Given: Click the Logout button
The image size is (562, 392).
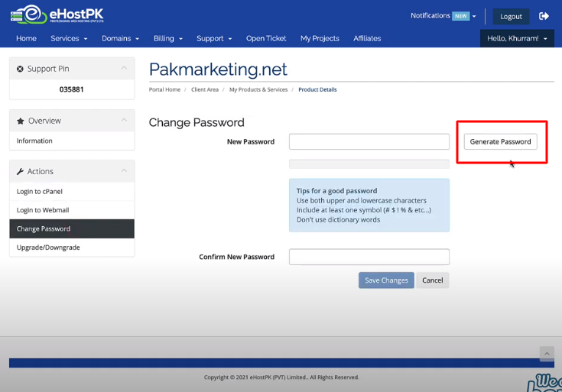Looking at the screenshot, I should (511, 17).
